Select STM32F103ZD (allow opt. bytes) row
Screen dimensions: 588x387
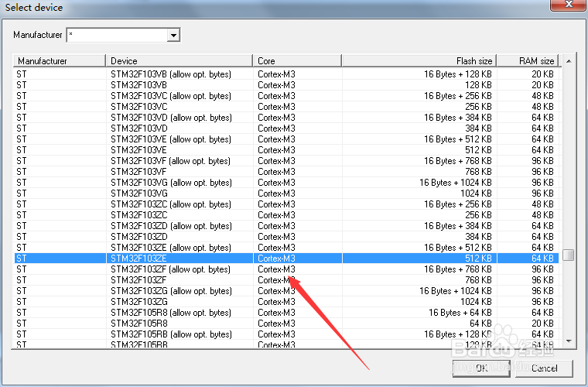[x=286, y=226]
